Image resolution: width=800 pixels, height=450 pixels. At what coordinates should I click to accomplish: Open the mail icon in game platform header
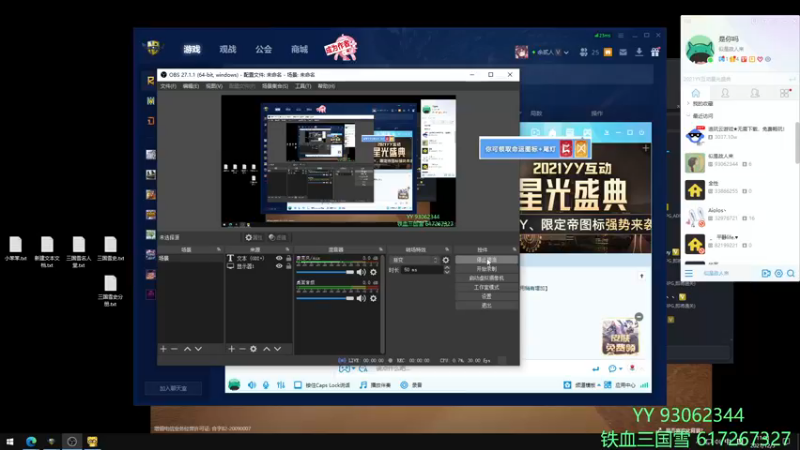623,52
